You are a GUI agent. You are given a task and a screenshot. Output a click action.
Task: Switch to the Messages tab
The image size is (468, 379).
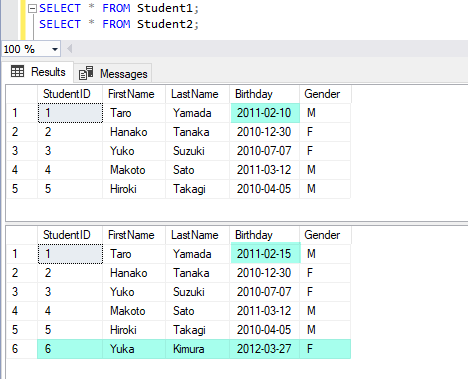(113, 74)
